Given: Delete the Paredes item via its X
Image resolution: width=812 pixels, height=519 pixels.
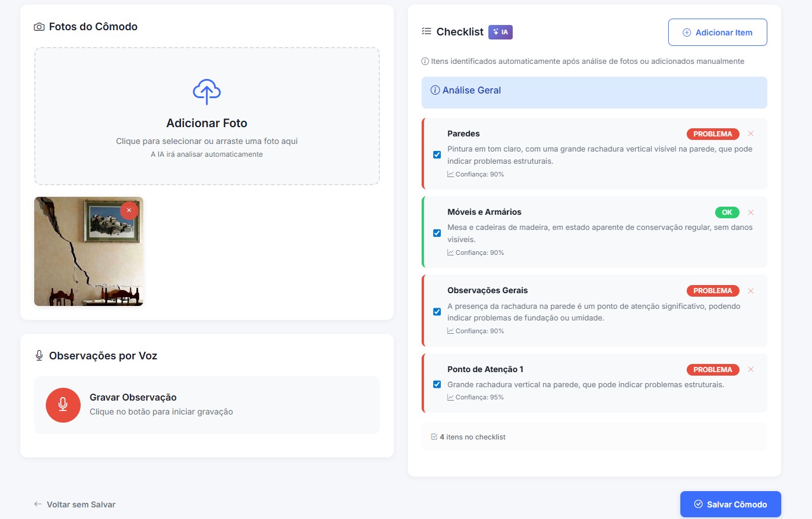Looking at the screenshot, I should click(x=751, y=134).
